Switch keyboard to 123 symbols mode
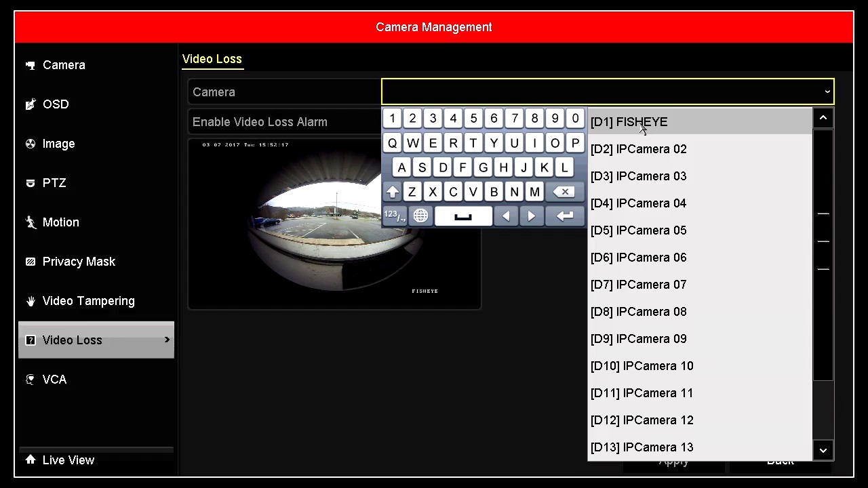Image resolution: width=868 pixels, height=488 pixels. (x=395, y=216)
